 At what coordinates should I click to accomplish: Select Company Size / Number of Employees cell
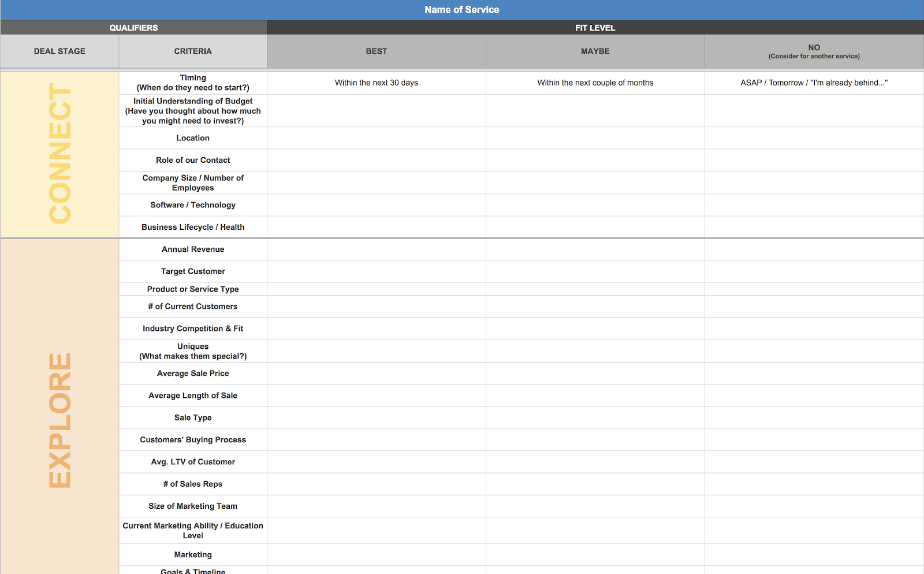coord(193,182)
